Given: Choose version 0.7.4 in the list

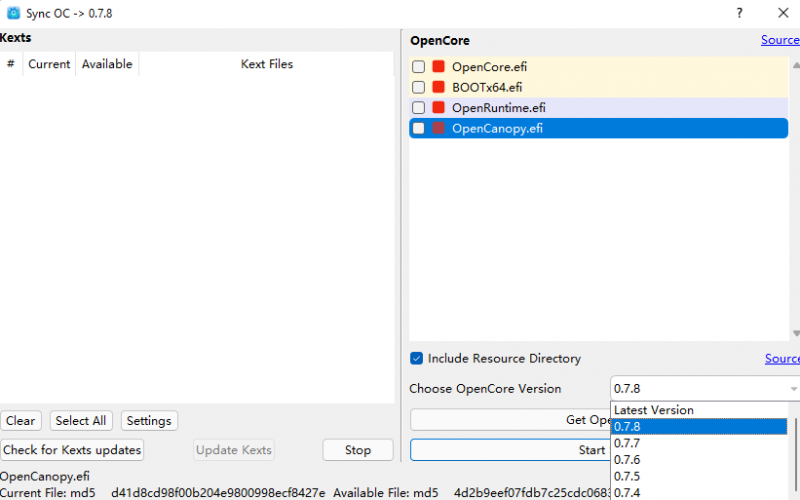Looking at the screenshot, I should point(699,492).
